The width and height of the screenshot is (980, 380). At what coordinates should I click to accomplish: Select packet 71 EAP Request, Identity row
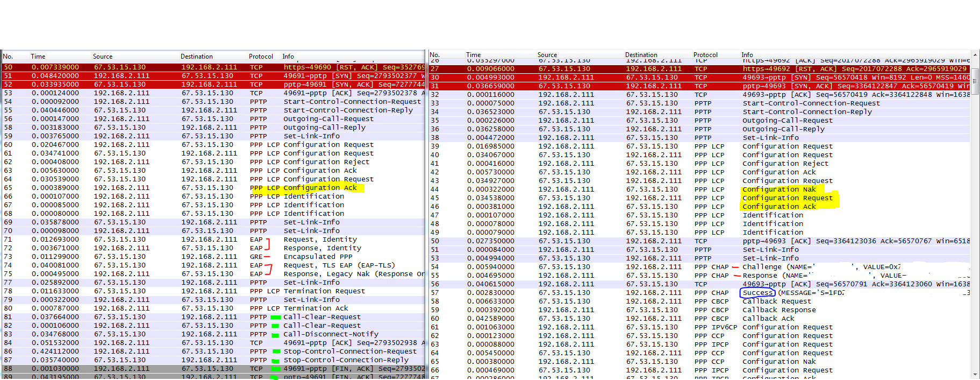pos(213,240)
